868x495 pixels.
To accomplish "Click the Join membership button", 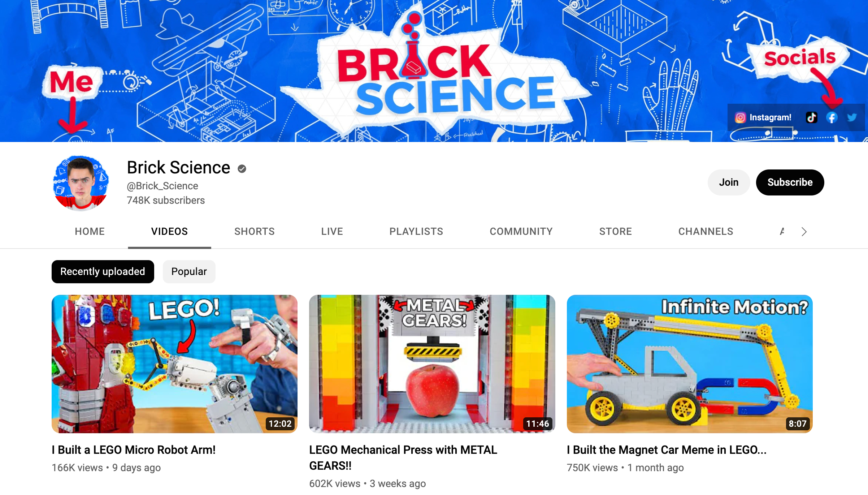I will tap(729, 182).
